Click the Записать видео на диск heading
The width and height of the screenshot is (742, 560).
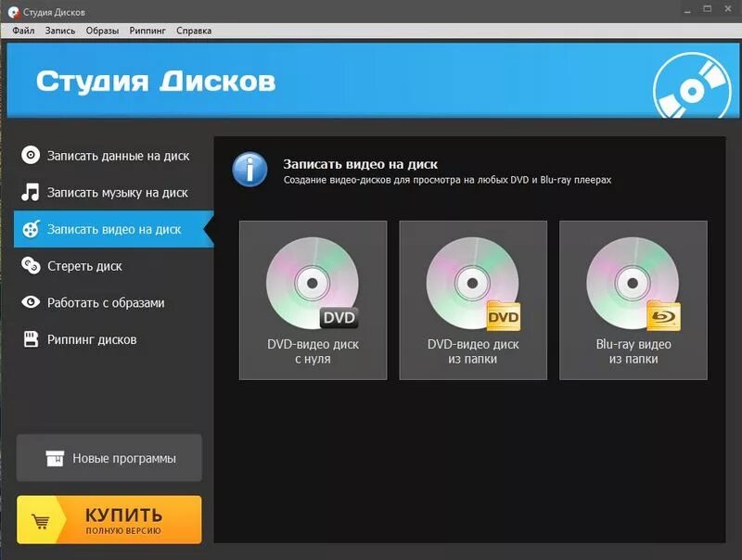[x=360, y=164]
